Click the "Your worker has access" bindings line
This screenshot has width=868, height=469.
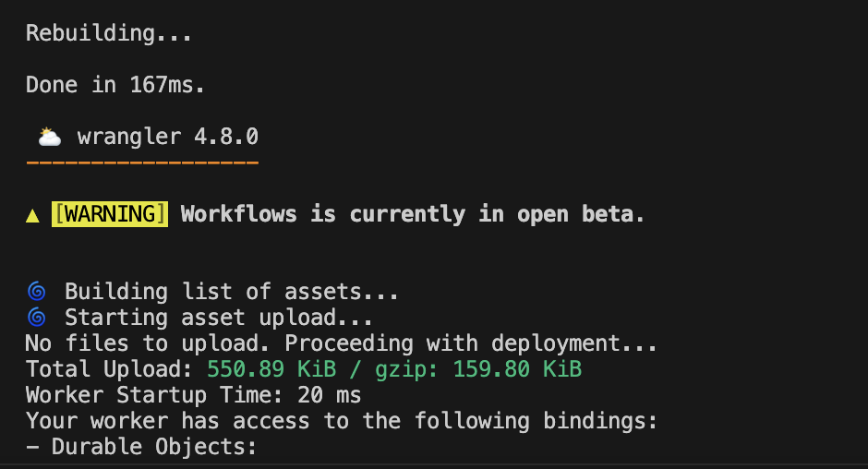tap(341, 422)
